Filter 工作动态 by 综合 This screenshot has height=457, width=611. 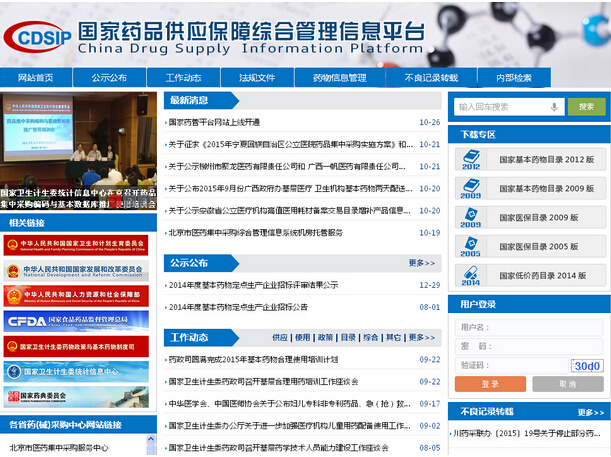click(371, 337)
